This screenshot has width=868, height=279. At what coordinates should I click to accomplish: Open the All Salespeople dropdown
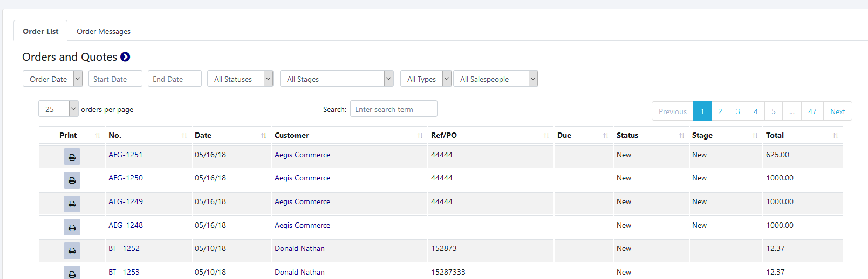pyautogui.click(x=495, y=79)
